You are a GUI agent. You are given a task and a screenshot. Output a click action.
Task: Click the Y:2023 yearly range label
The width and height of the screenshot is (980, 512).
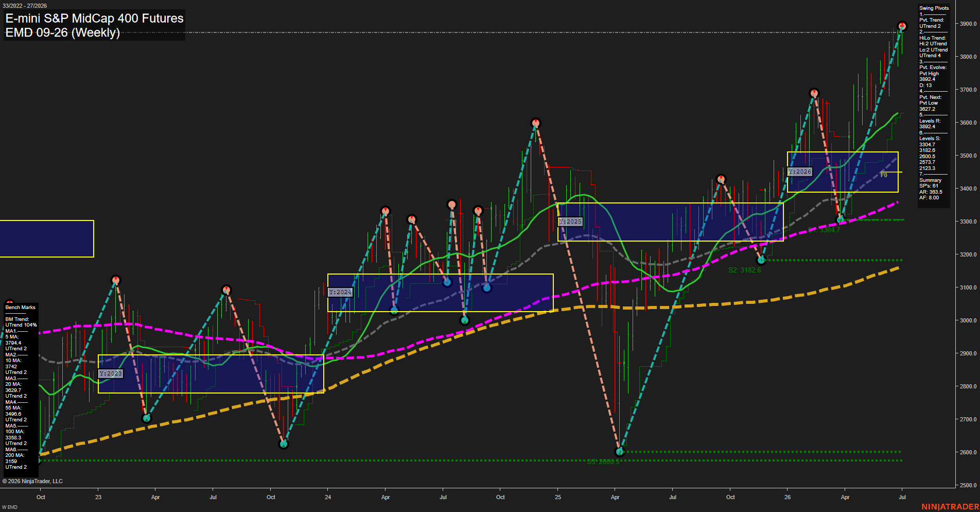pyautogui.click(x=111, y=373)
